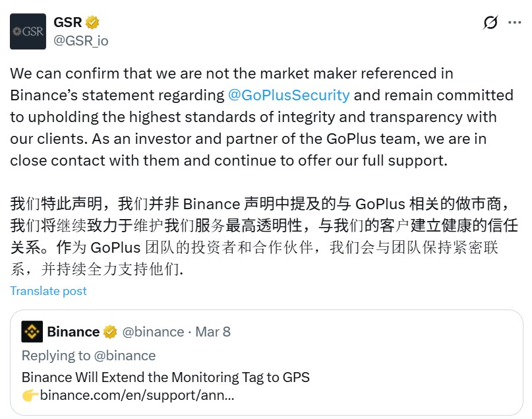The height and width of the screenshot is (419, 532).
Task: Click the "Binance Will Extend the Monitoring Tag" headline
Action: [x=165, y=377]
